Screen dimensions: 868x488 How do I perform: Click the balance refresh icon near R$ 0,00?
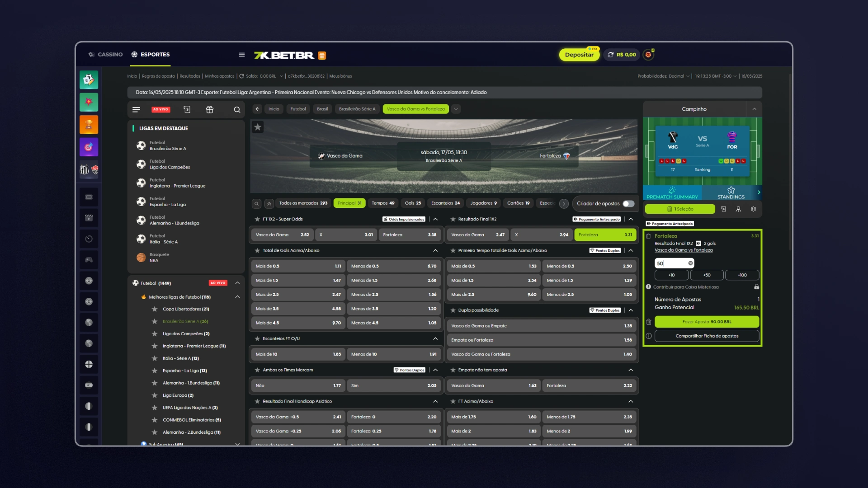[611, 55]
